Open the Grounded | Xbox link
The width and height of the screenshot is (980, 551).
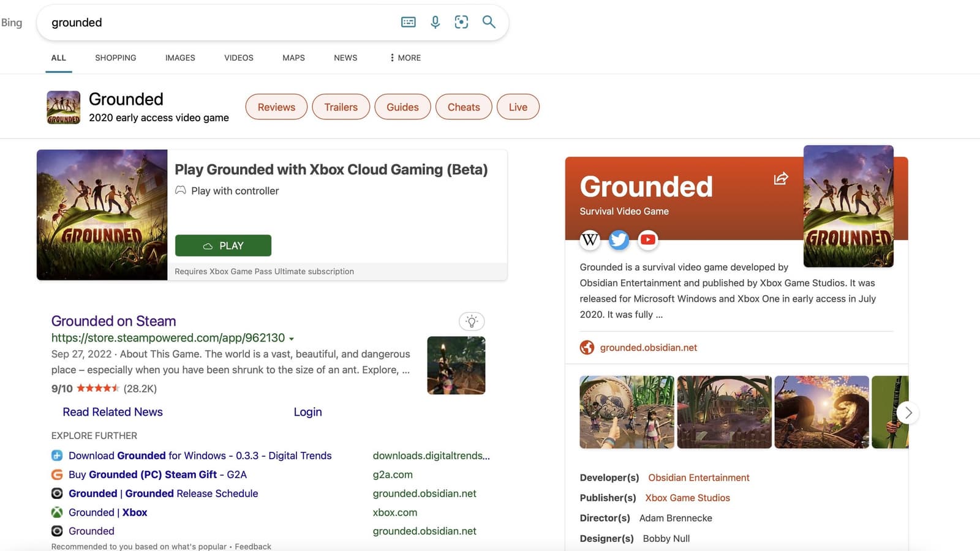(108, 512)
